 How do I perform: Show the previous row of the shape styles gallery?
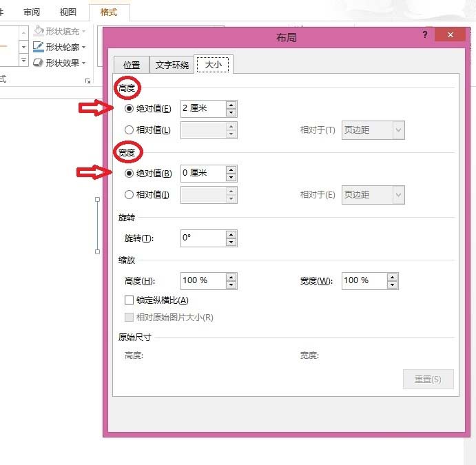point(23,32)
